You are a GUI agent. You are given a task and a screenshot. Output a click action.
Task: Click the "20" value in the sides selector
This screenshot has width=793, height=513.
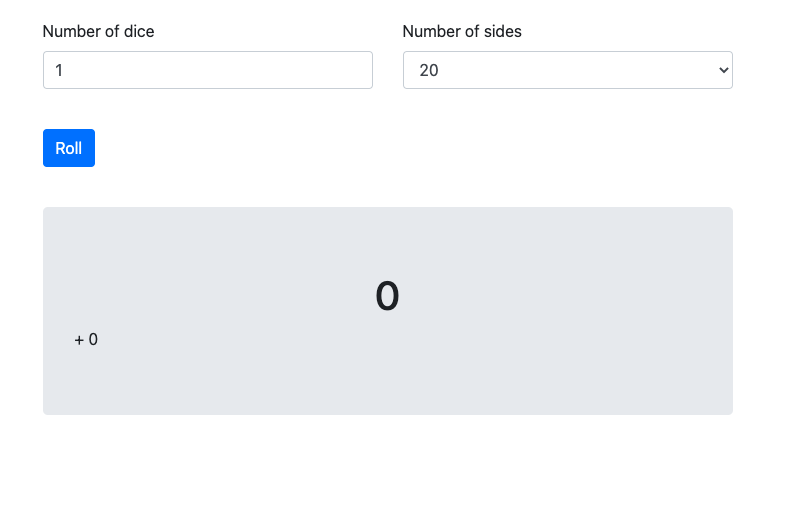(x=429, y=70)
